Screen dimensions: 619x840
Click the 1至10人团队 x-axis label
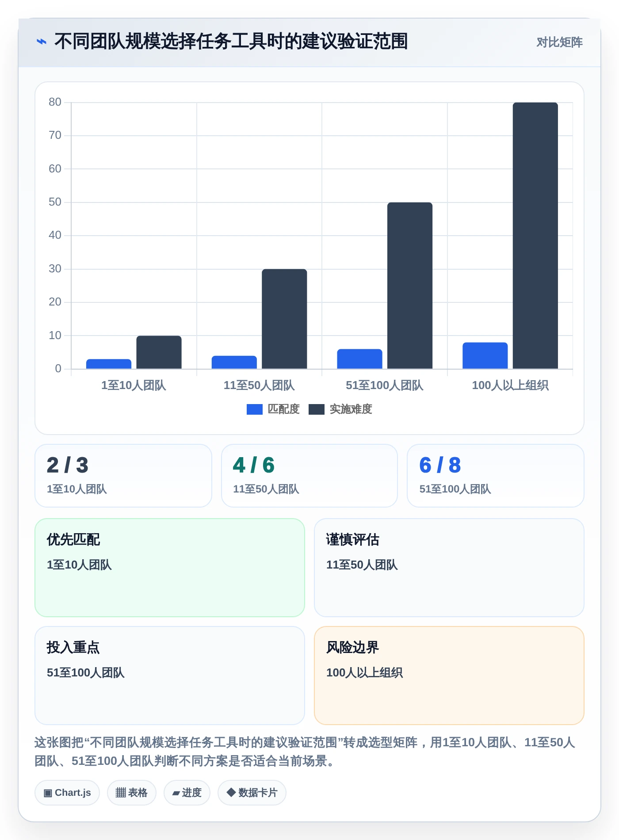[x=134, y=386]
